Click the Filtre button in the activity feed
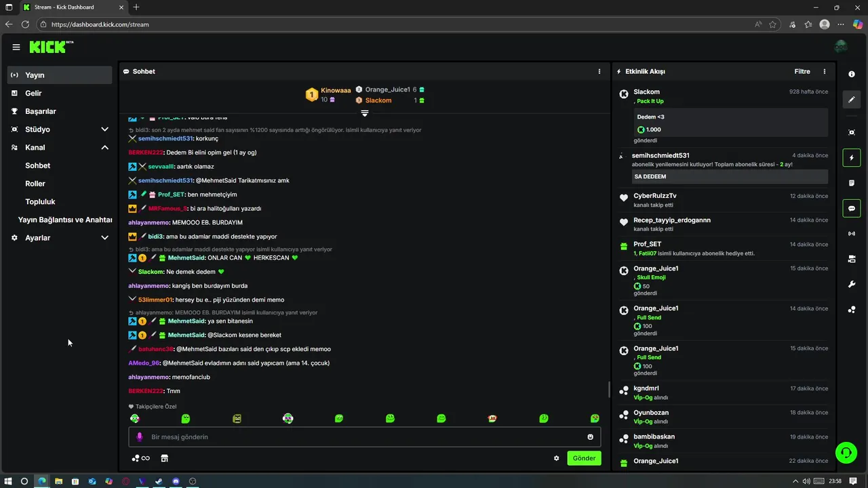The height and width of the screenshot is (488, 868). (802, 71)
